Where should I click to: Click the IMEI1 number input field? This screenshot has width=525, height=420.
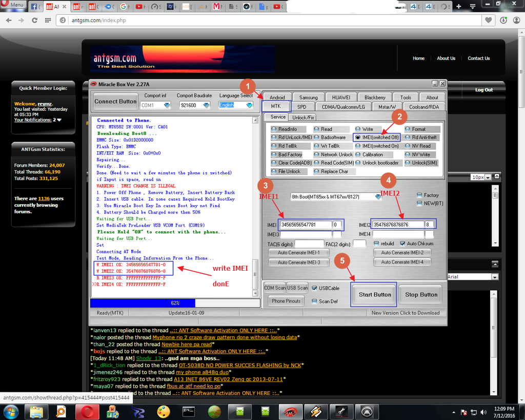[305, 224]
